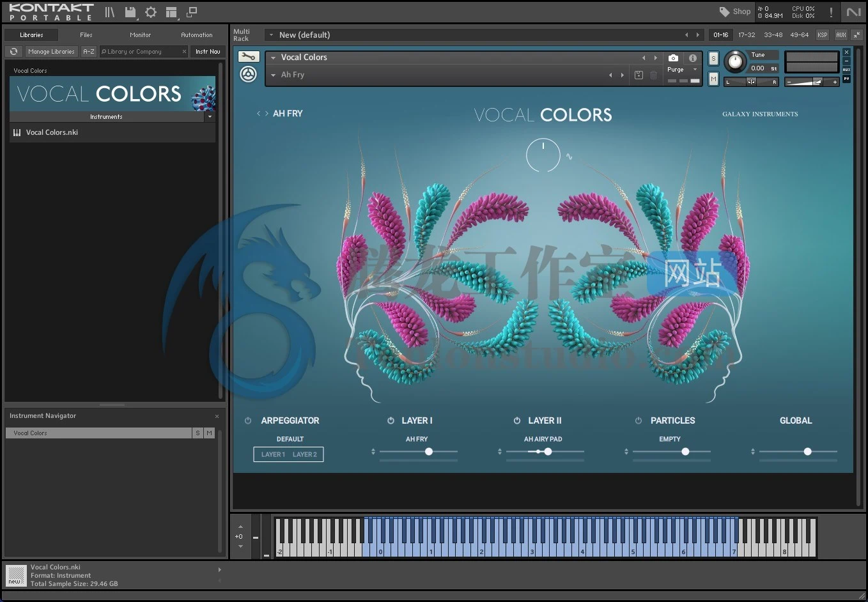Adjust the Particles EMPTY slider
Screen dimensions: 868x602
(672, 451)
